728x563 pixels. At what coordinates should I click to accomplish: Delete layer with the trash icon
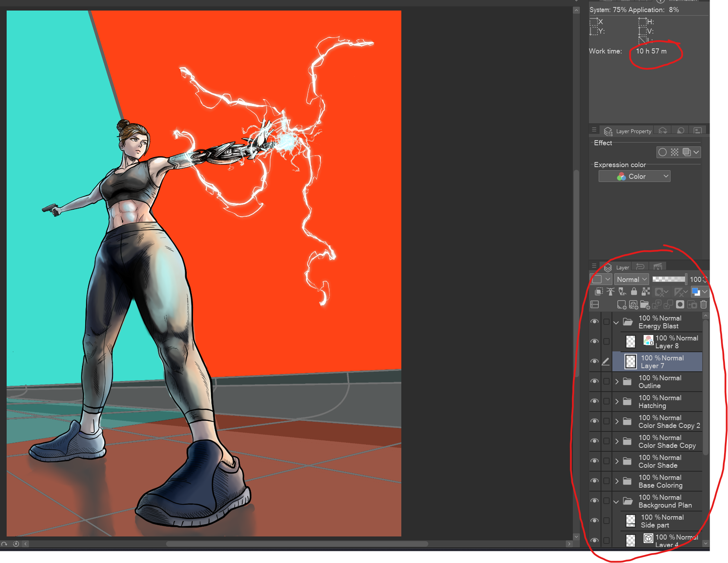703,305
